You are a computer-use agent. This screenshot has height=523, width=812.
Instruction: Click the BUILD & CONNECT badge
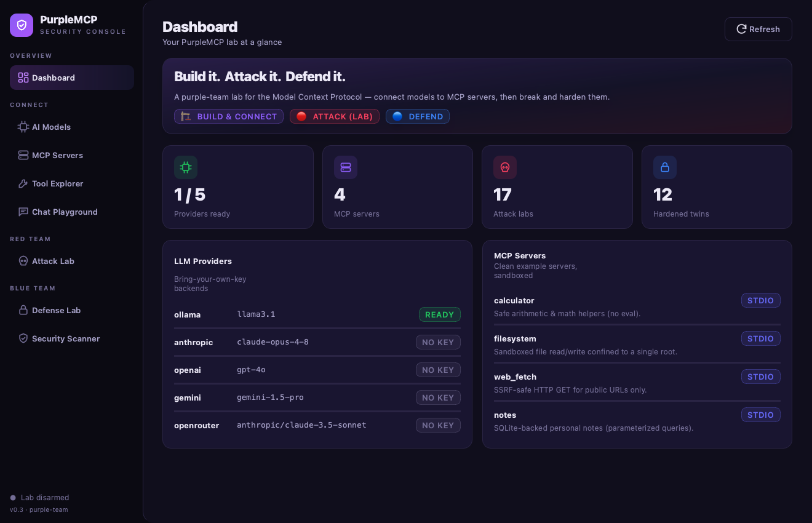[229, 116]
